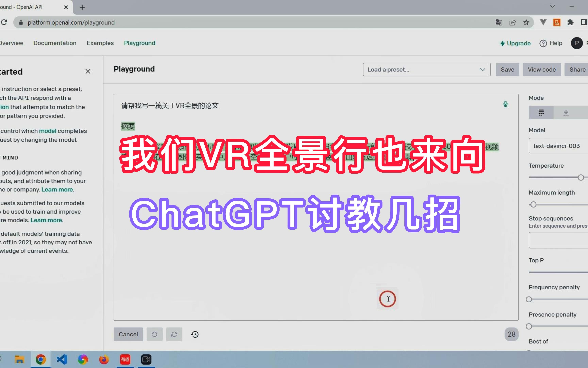Open the Examples page
Screen dimensions: 588x368
(x=100, y=43)
